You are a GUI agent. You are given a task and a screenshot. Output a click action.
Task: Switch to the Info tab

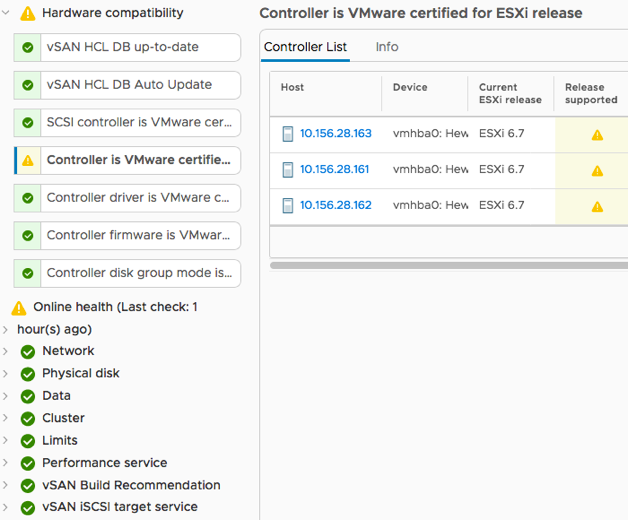tap(387, 47)
